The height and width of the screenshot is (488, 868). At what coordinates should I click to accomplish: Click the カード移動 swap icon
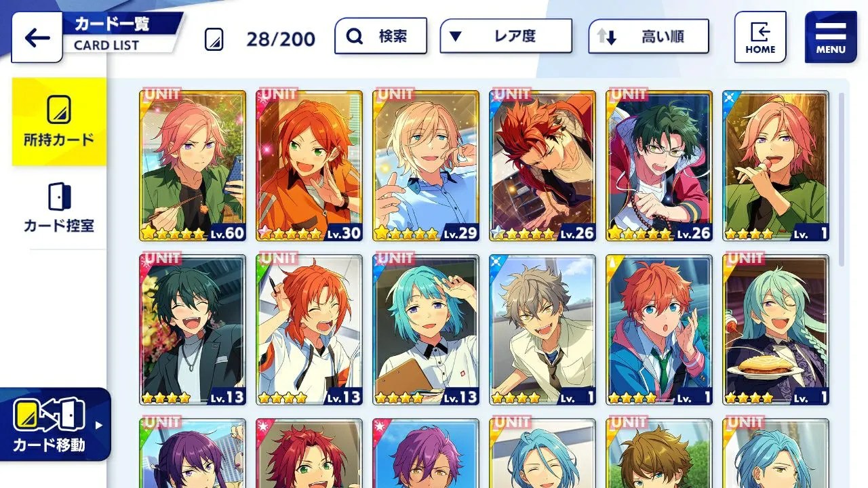(49, 416)
